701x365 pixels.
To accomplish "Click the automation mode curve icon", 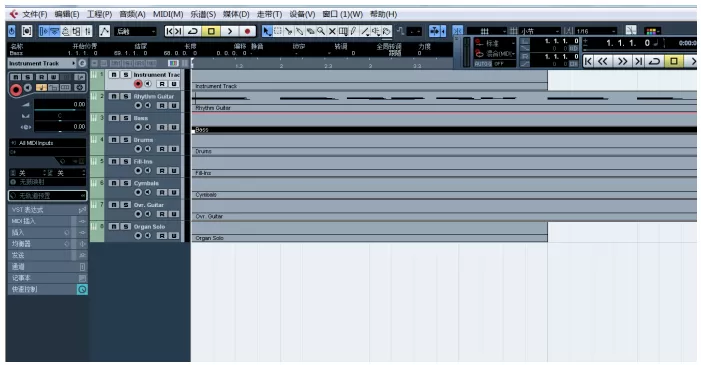I will click(x=104, y=31).
